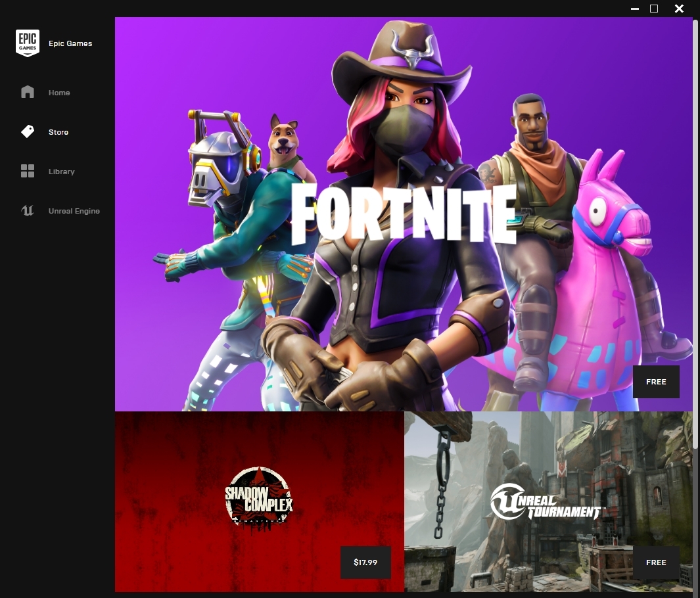Click the Home house icon
The height and width of the screenshot is (598, 700).
pos(27,92)
